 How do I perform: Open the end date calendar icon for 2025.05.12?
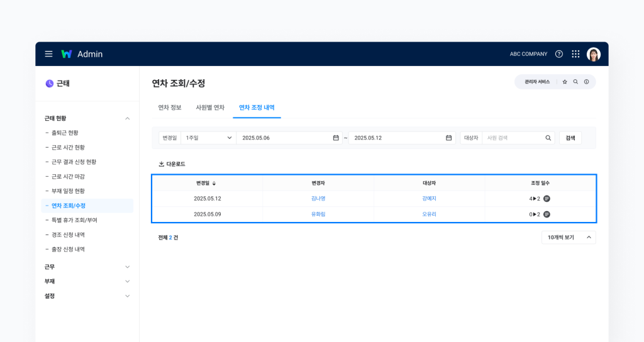coord(448,138)
